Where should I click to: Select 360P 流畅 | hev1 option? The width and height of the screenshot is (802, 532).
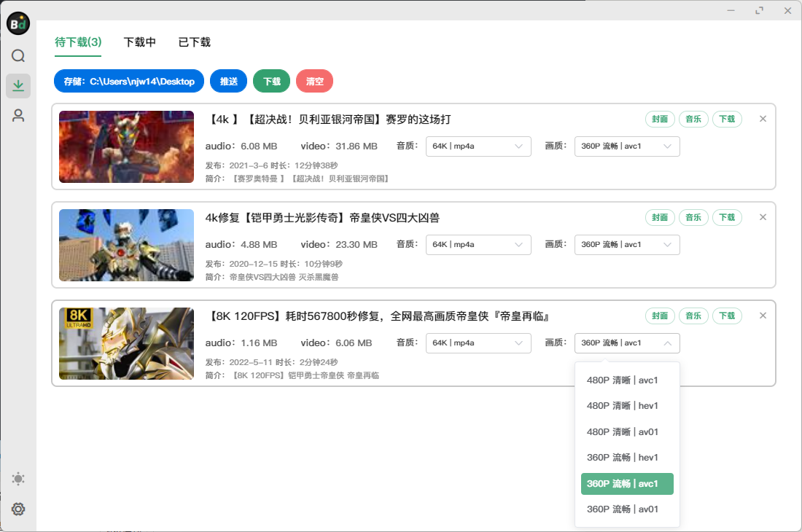pos(627,458)
